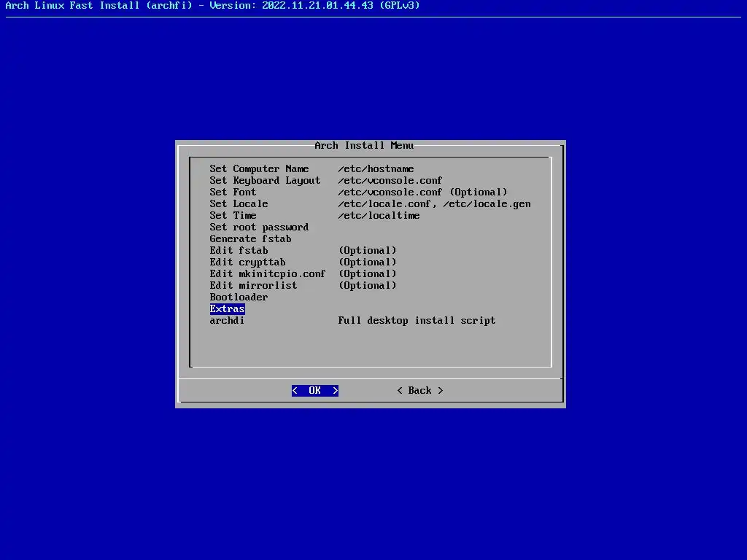Go back using the Back button
Image resolution: width=747 pixels, height=560 pixels.
click(x=419, y=391)
